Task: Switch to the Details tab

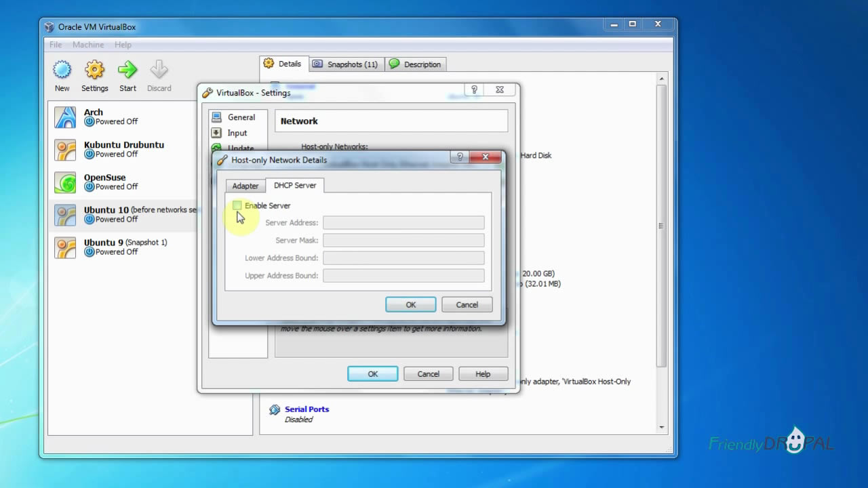Action: pos(283,64)
